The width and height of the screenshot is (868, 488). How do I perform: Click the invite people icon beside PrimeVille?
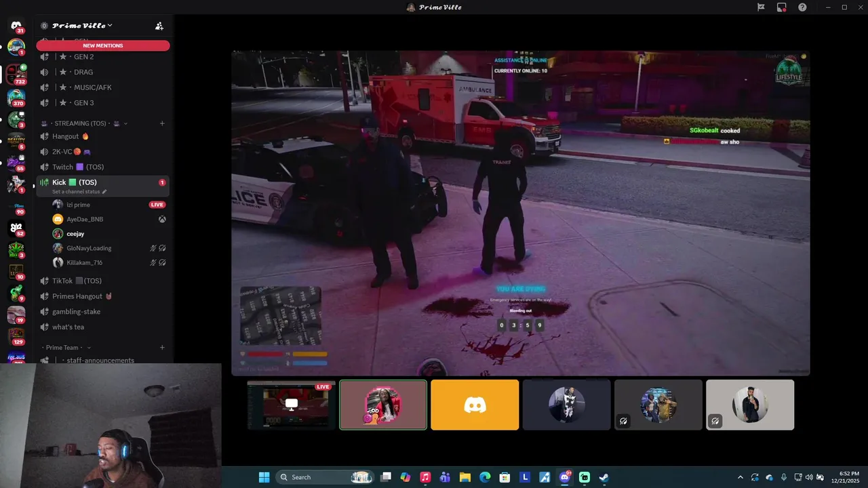159,26
